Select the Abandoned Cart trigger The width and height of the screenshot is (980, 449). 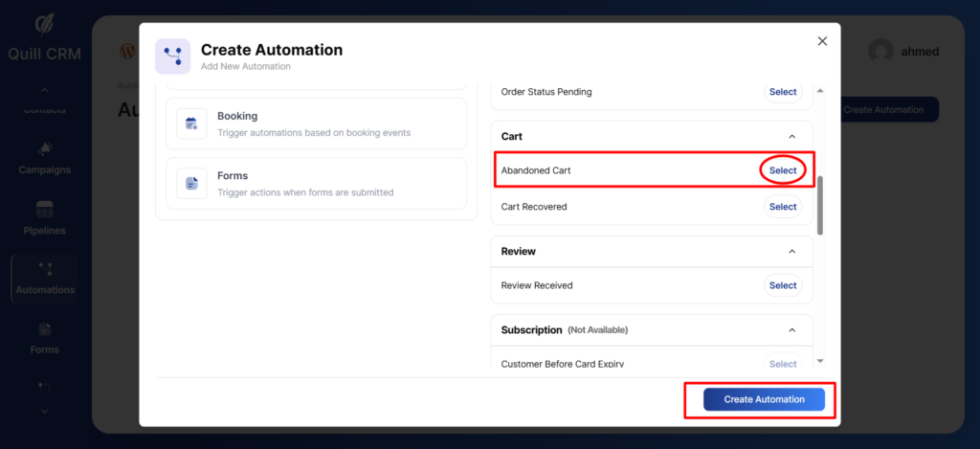pos(783,170)
